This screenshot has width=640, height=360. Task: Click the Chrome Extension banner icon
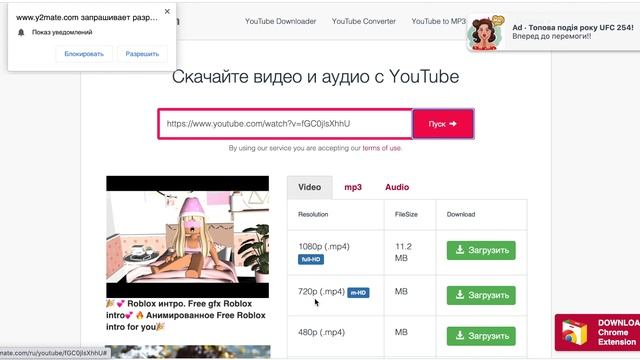[574, 332]
